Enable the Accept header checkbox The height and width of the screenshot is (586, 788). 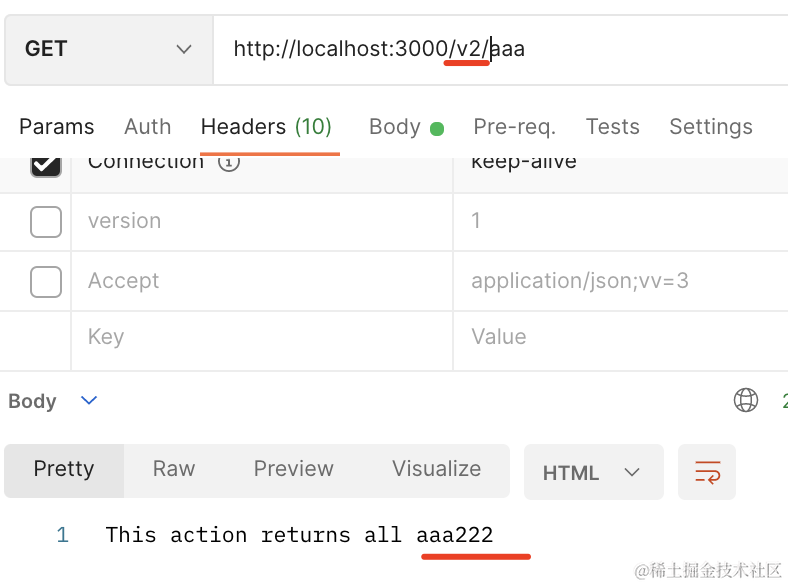[x=46, y=282]
